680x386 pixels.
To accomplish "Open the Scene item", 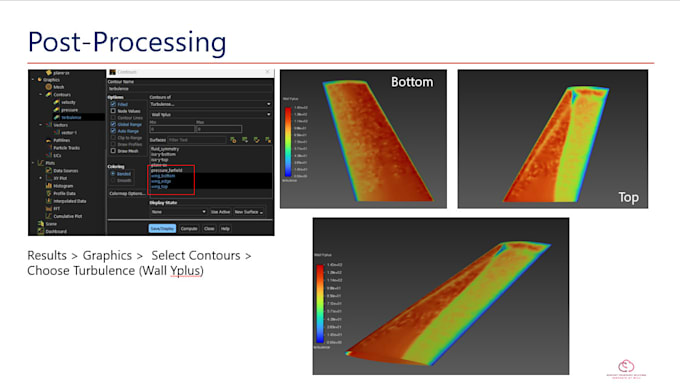I will (51, 224).
